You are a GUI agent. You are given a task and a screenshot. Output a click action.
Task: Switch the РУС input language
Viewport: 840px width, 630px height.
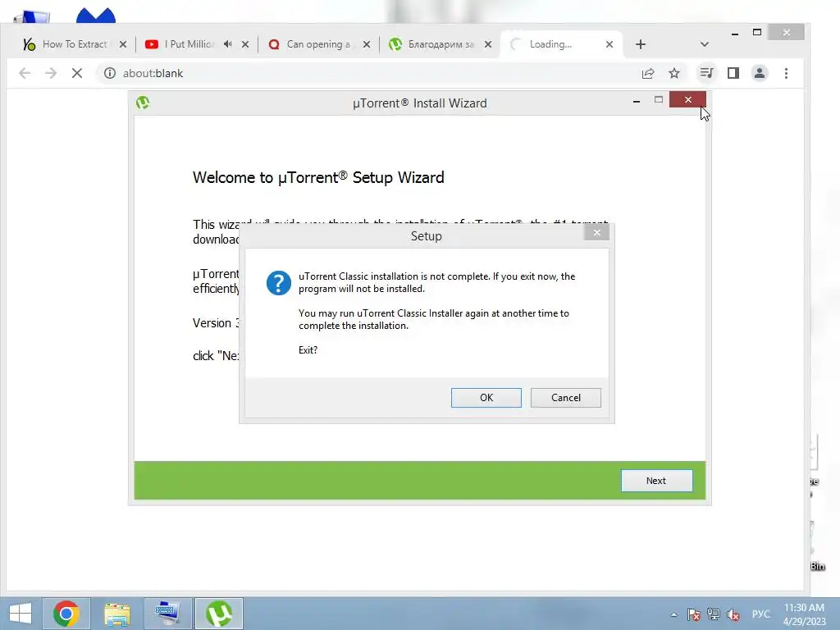760,614
